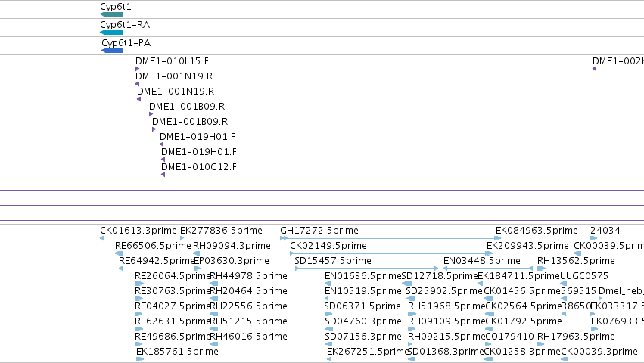Select RE62631.5prime EST

(x=173, y=321)
